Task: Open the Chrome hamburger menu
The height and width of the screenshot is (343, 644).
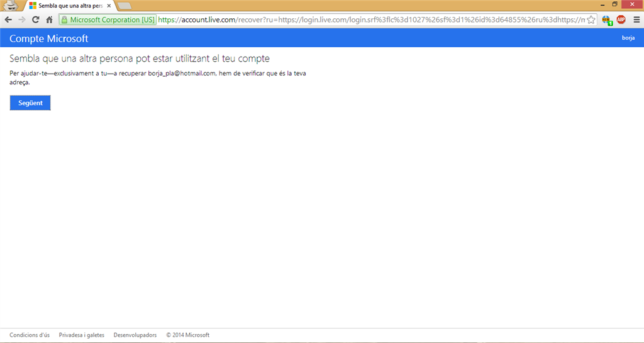Action: click(636, 20)
